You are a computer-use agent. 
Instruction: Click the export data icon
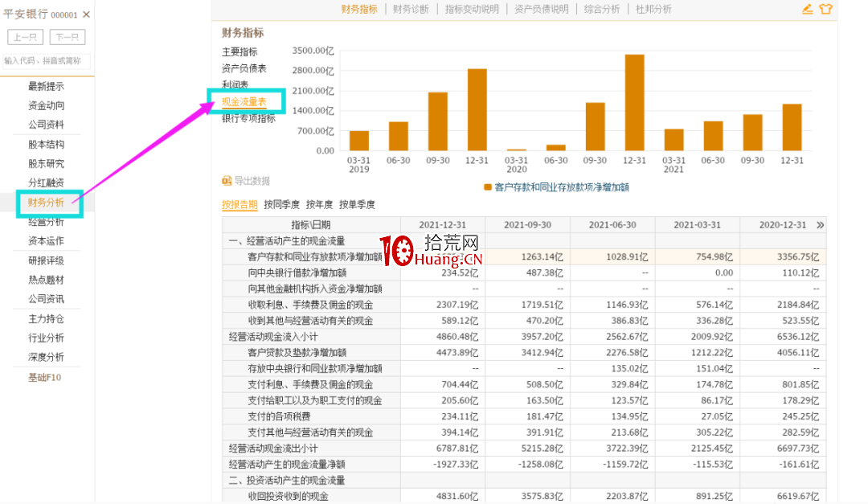pyautogui.click(x=227, y=181)
